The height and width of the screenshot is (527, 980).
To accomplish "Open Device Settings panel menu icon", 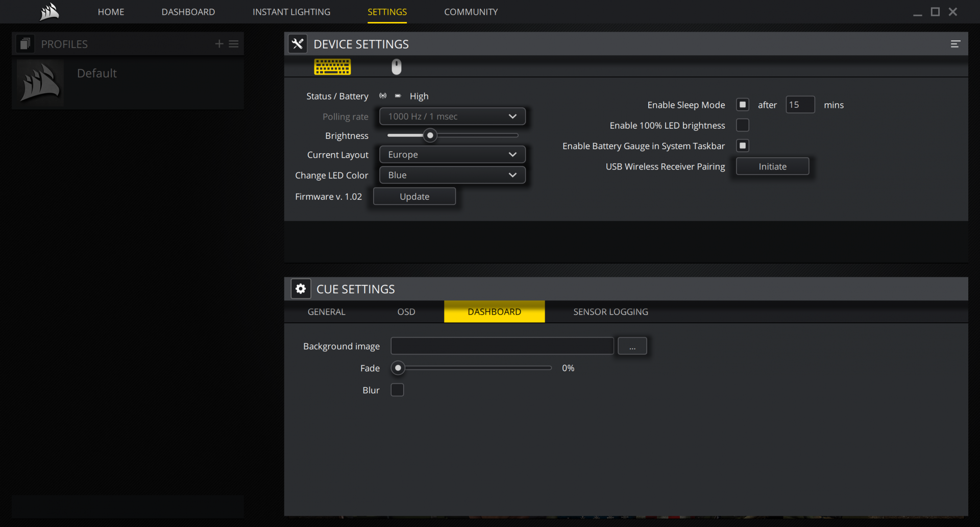I will pos(955,44).
